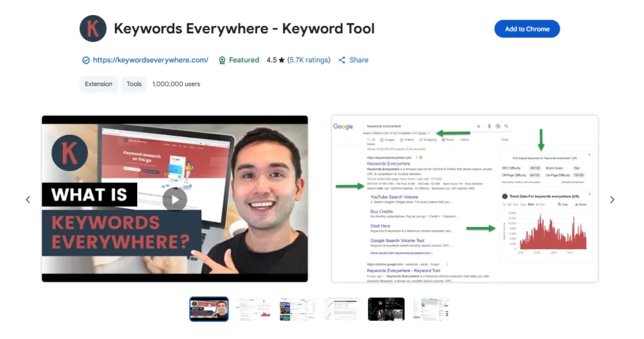Click the Google search results preview image
Image resolution: width=644 pixels, height=339 pixels.
[x=464, y=199]
